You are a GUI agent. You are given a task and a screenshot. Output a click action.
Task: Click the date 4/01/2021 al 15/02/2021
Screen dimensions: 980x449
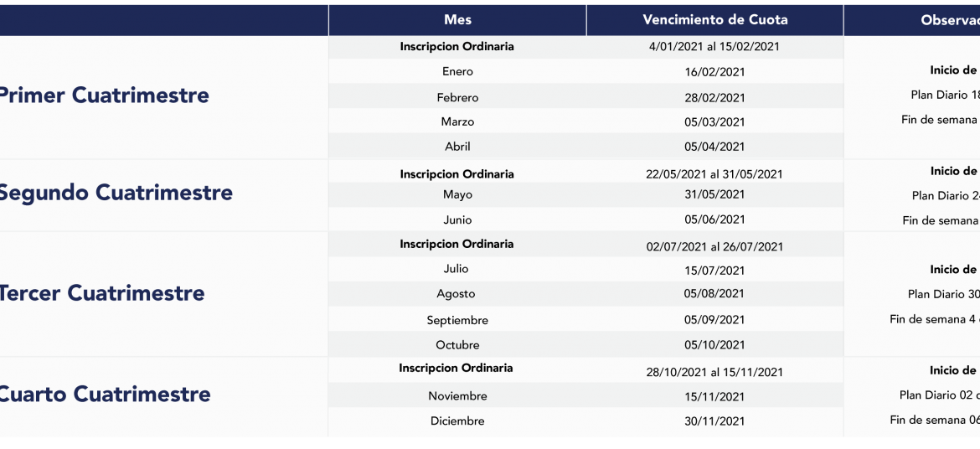[x=714, y=47]
